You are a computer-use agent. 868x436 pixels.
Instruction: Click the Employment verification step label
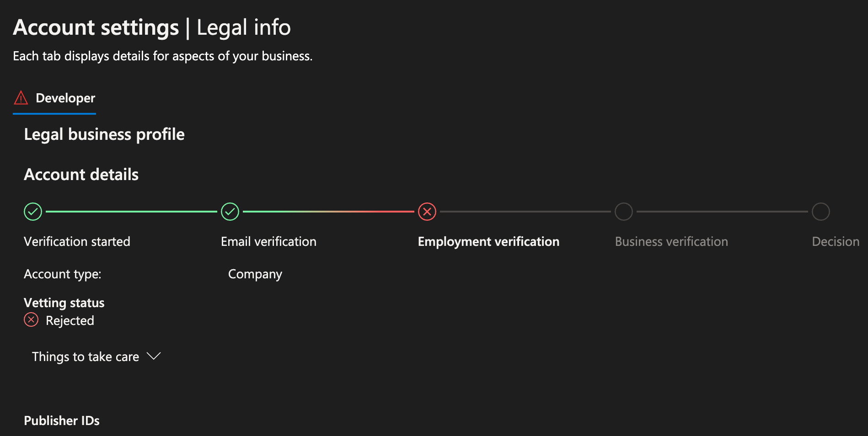488,241
